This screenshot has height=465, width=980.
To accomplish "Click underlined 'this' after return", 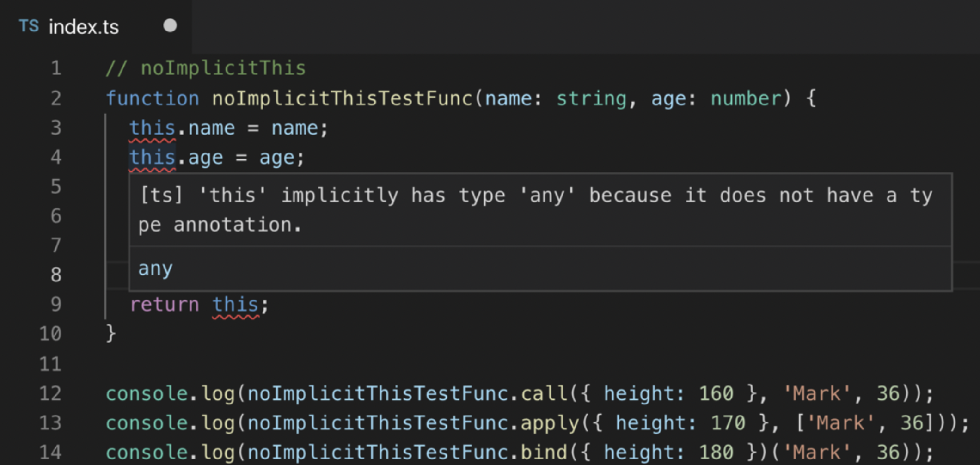I will click(235, 305).
